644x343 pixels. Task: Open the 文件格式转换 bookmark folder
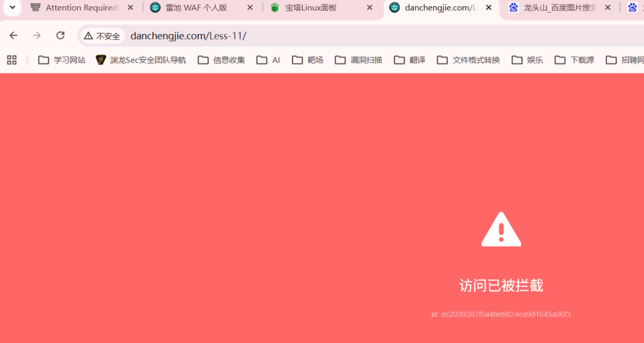click(x=469, y=60)
